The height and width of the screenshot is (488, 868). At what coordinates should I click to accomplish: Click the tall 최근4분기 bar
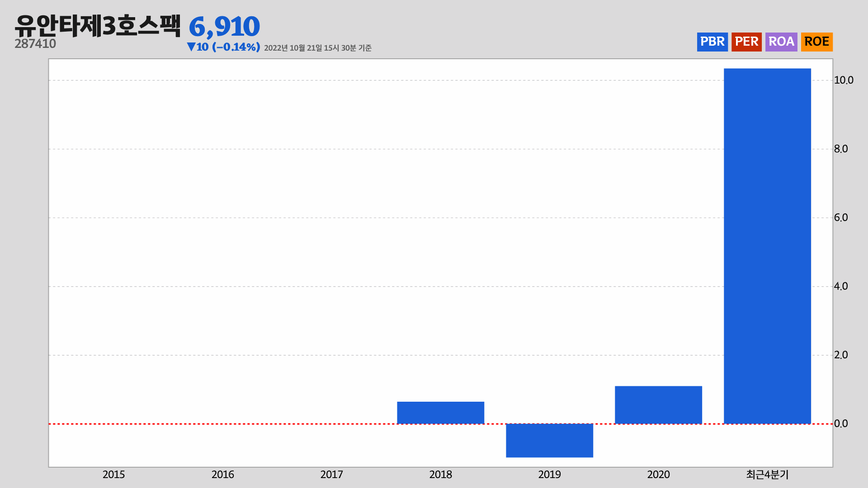click(x=767, y=246)
